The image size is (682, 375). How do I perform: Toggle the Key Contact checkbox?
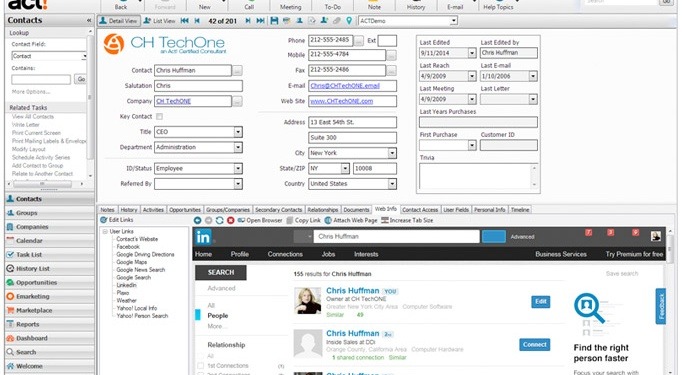pyautogui.click(x=159, y=117)
